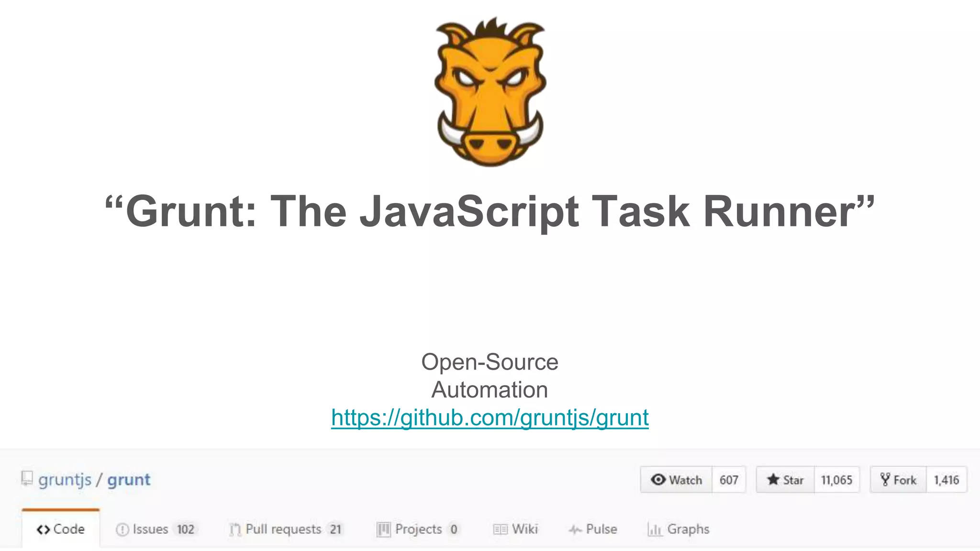Click the Watch button
Image resolution: width=980 pixels, height=551 pixels.
(676, 479)
